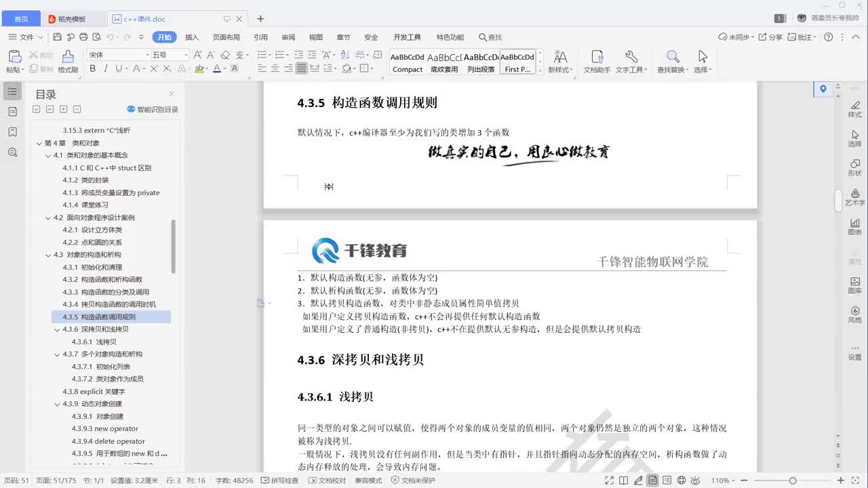Open Print Preview icon

(x=97, y=37)
